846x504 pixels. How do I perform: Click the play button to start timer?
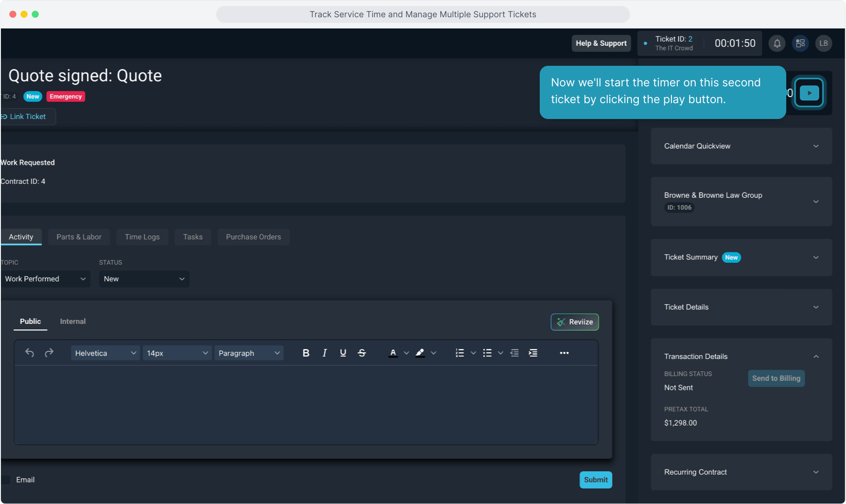pos(809,93)
